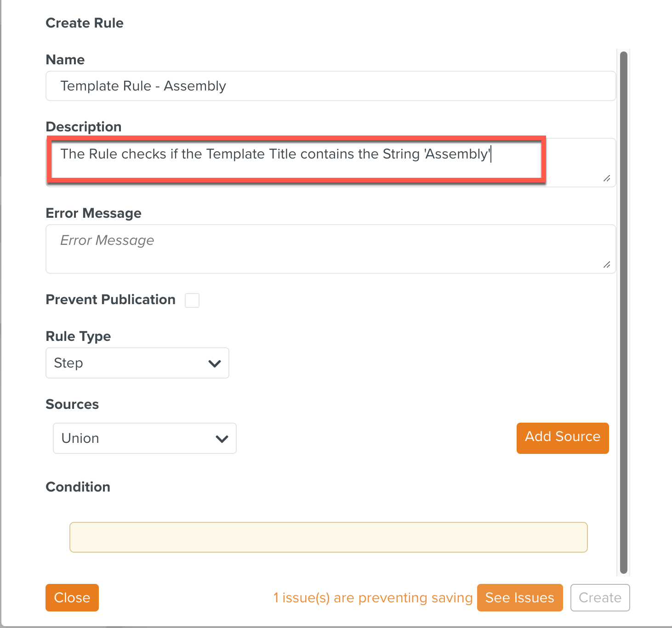Click the See Issues button

pos(519,598)
